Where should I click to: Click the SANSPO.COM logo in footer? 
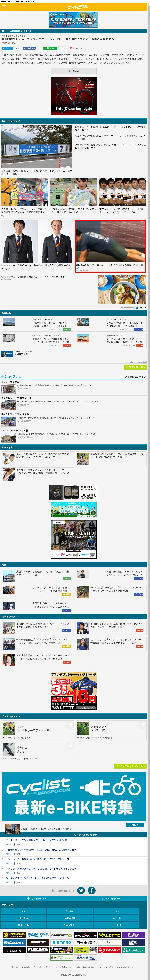tap(85, 958)
